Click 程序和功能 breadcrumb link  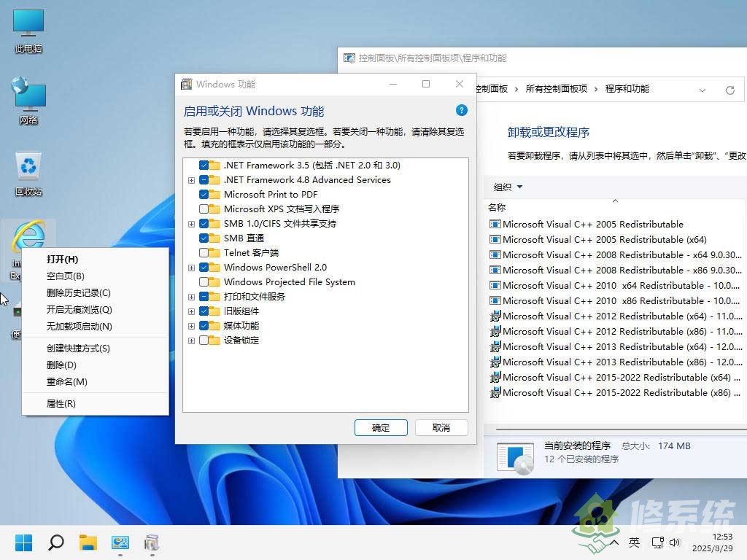click(627, 88)
